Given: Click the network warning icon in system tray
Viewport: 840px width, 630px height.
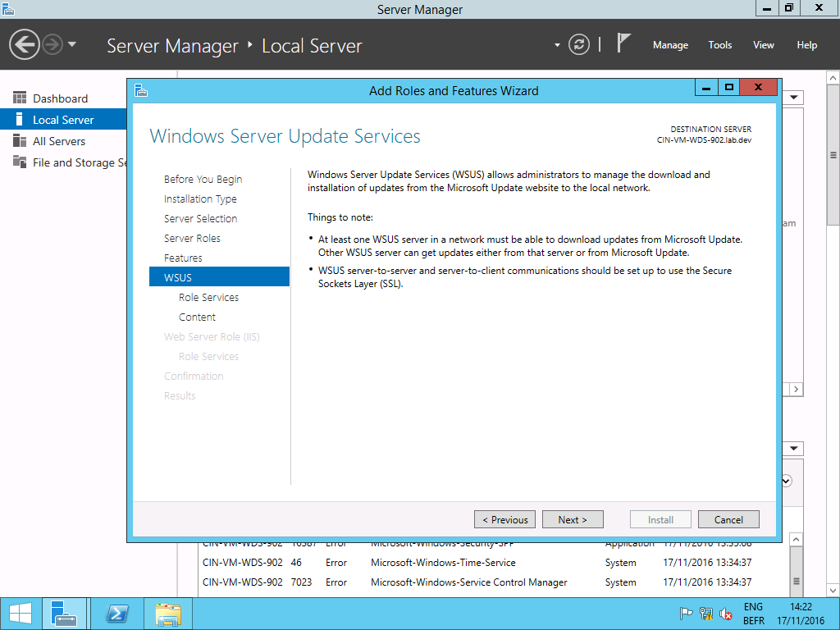Looking at the screenshot, I should [x=706, y=614].
